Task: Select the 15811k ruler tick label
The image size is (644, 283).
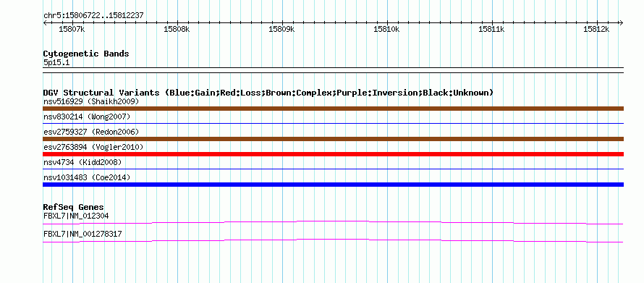Action: coord(491,29)
